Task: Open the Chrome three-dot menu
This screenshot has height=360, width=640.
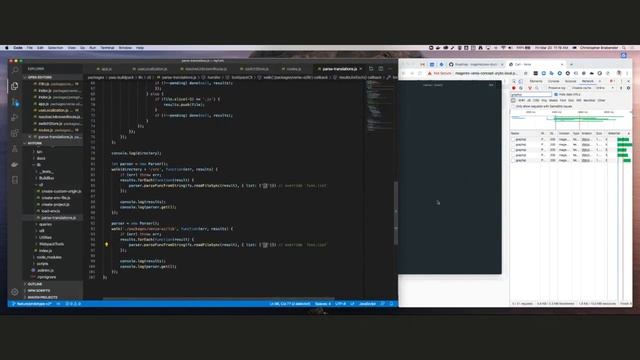Action: click(x=627, y=73)
